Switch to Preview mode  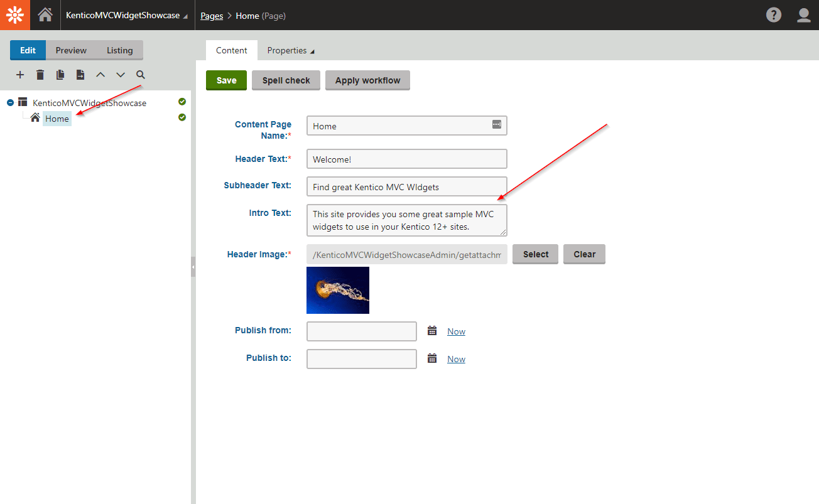point(71,50)
